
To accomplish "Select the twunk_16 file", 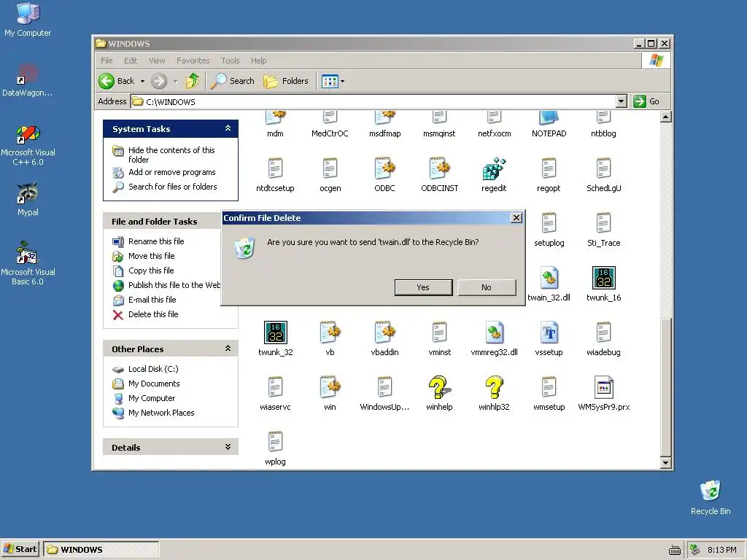I will coord(603,278).
